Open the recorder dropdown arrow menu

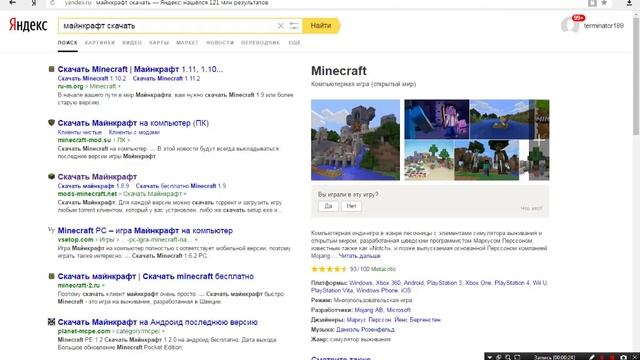coord(490,357)
